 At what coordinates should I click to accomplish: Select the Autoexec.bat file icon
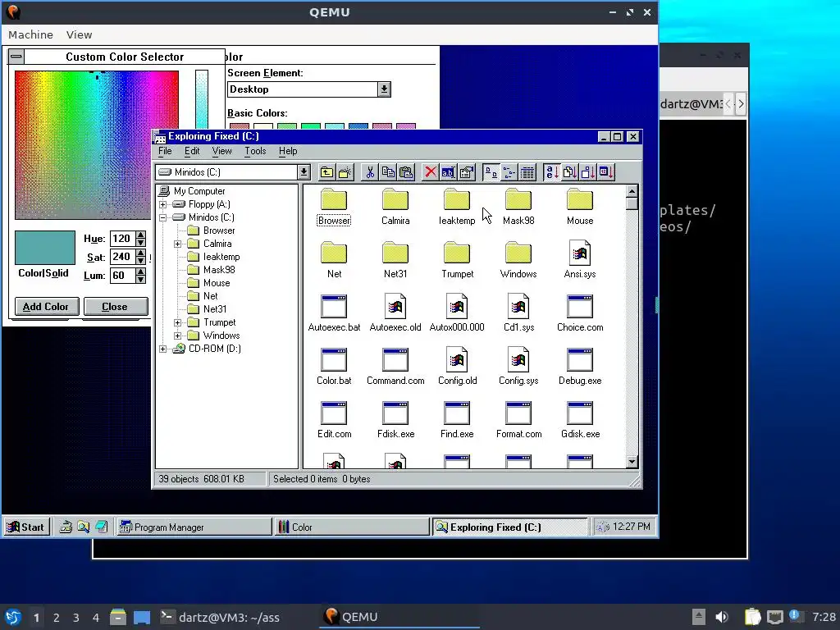pos(334,307)
